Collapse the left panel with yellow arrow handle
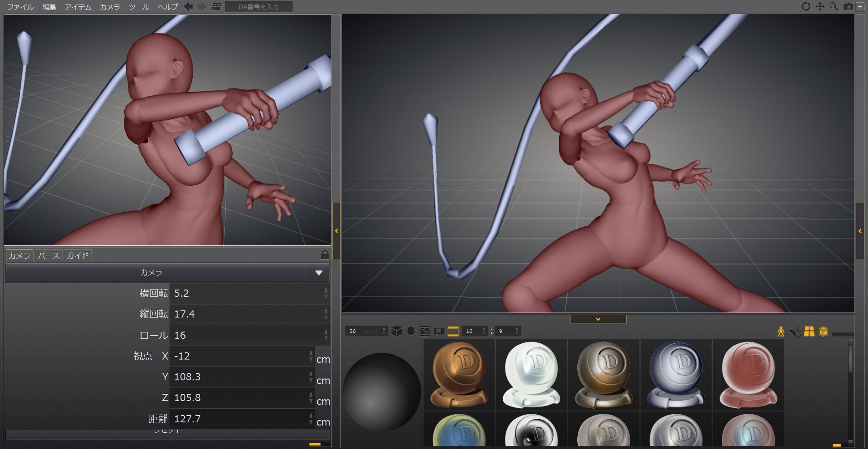 [336, 231]
